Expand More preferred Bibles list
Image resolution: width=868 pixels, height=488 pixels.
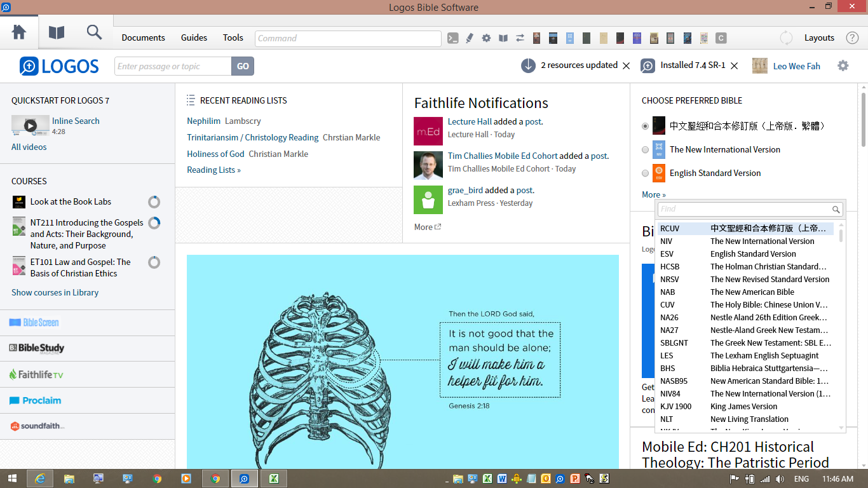(654, 194)
